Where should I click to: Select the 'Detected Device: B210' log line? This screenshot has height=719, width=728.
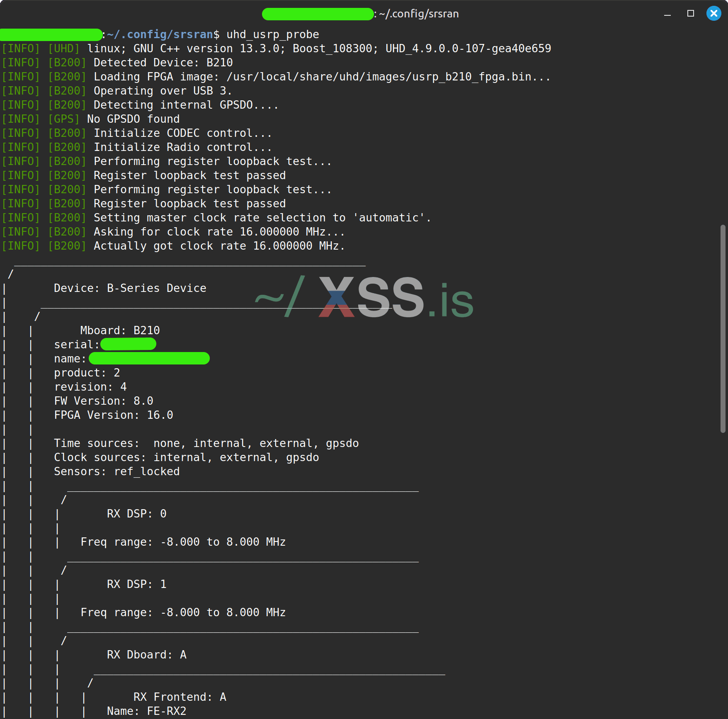163,62
